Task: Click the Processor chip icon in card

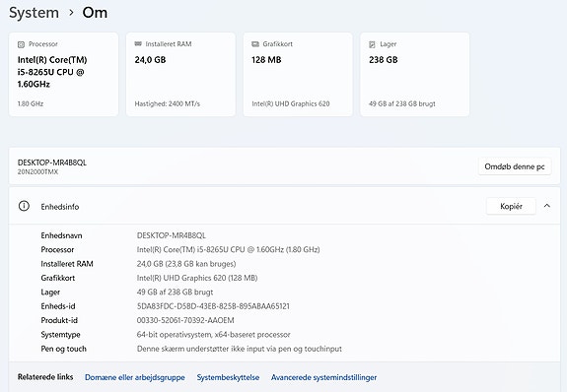Action: click(x=21, y=44)
